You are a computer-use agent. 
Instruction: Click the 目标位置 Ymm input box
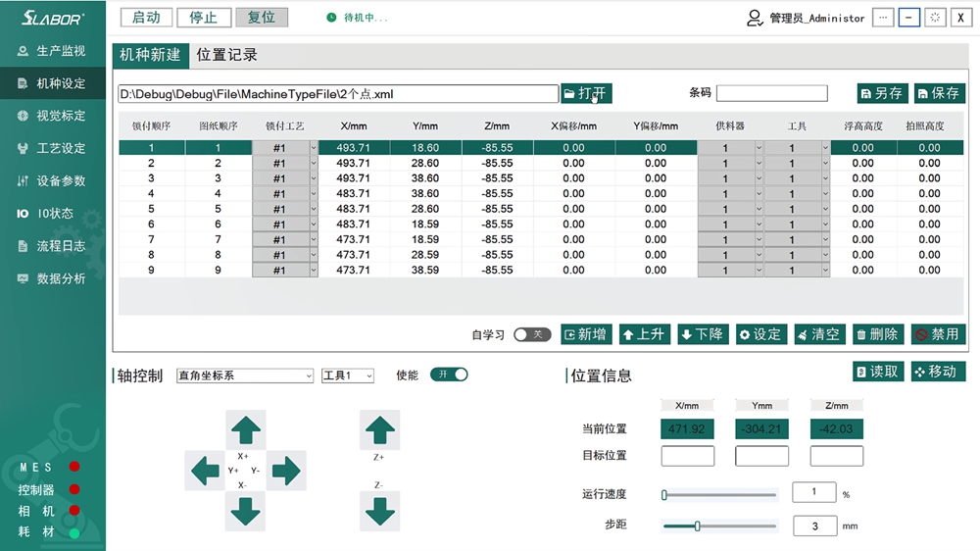761,456
